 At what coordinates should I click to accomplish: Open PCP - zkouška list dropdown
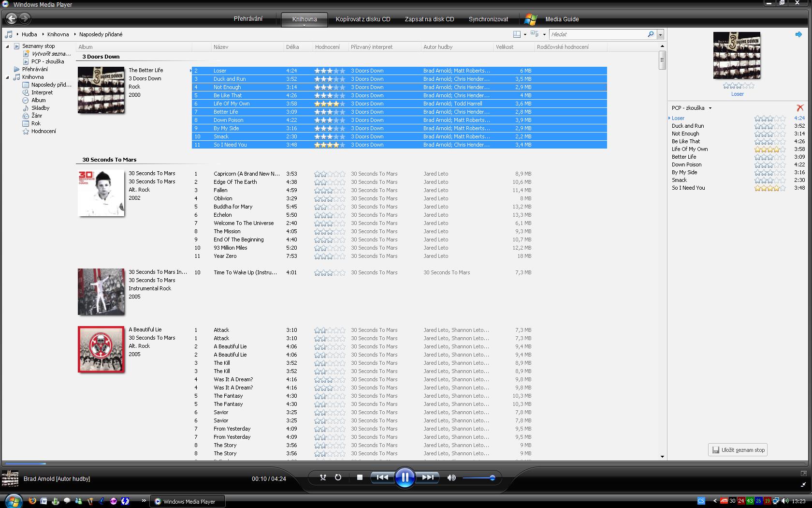(710, 108)
